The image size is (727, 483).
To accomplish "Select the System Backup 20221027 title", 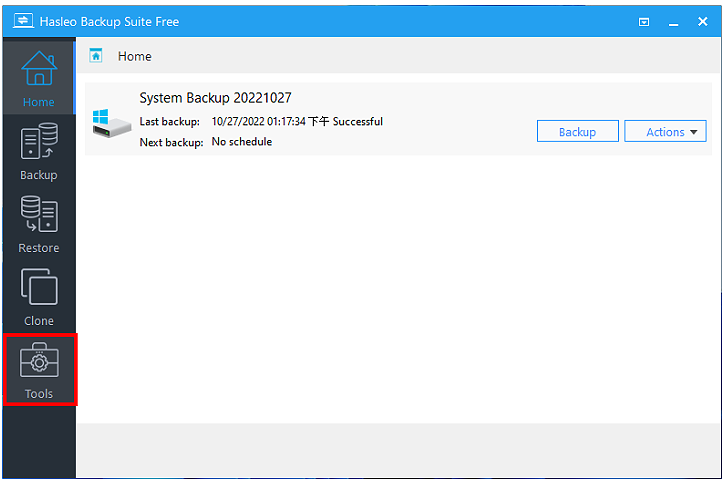I will [216, 98].
